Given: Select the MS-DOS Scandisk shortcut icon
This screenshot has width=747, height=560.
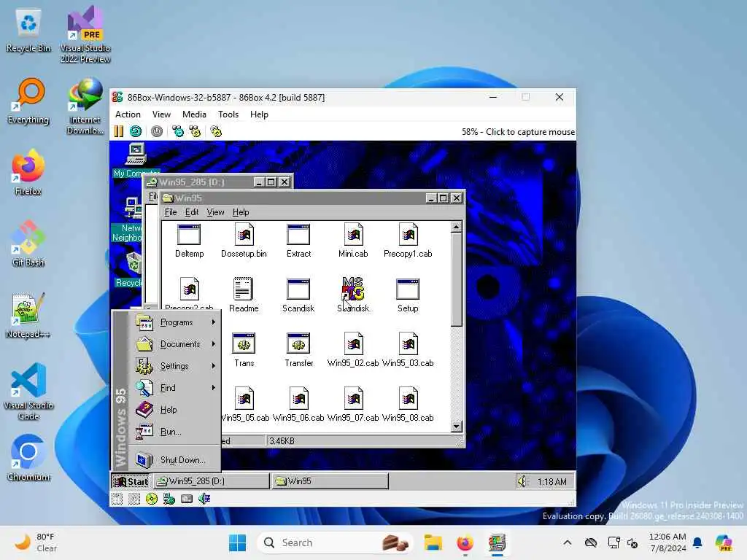Looking at the screenshot, I should coord(353,295).
